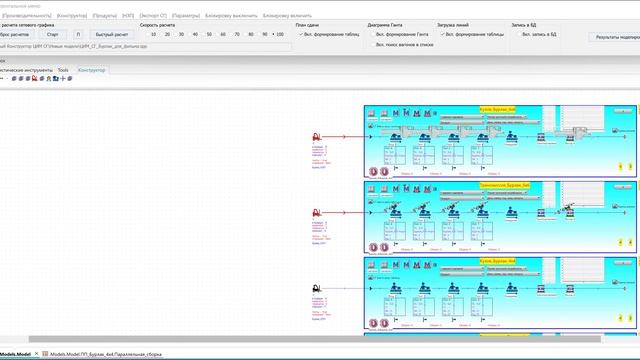Open the [Производительность] menu
640x360 pixels.
(x=26, y=16)
